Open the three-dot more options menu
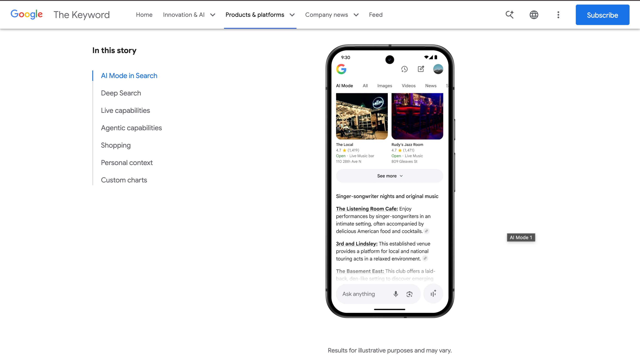640x364 pixels. click(558, 15)
